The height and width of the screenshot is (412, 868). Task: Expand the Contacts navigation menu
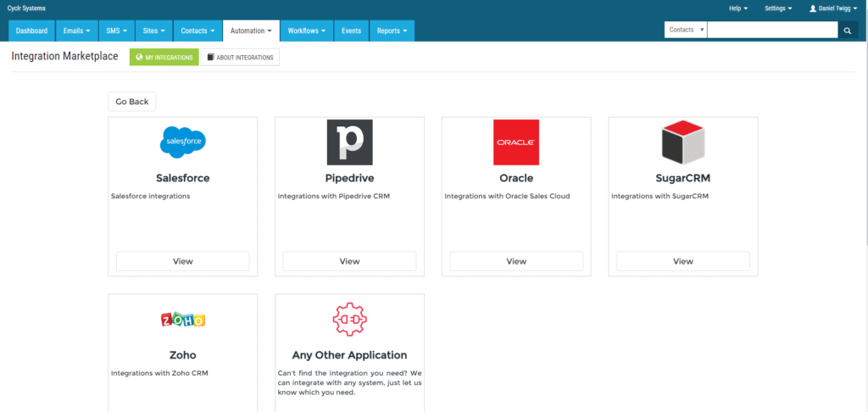(198, 31)
